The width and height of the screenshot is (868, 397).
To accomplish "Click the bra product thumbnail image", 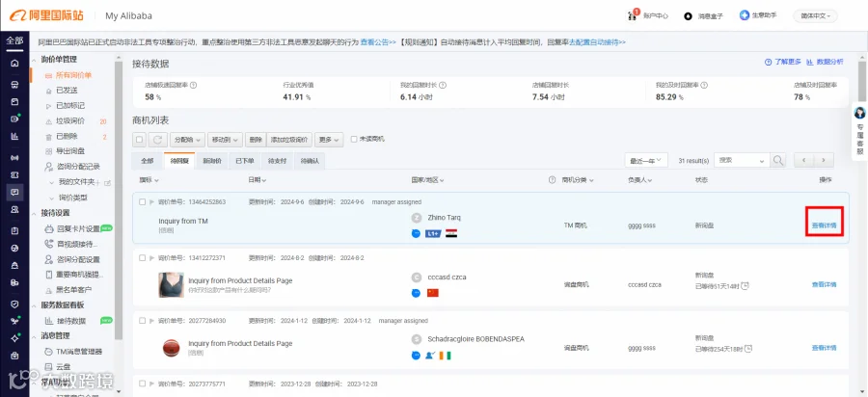I will pyautogui.click(x=171, y=285).
